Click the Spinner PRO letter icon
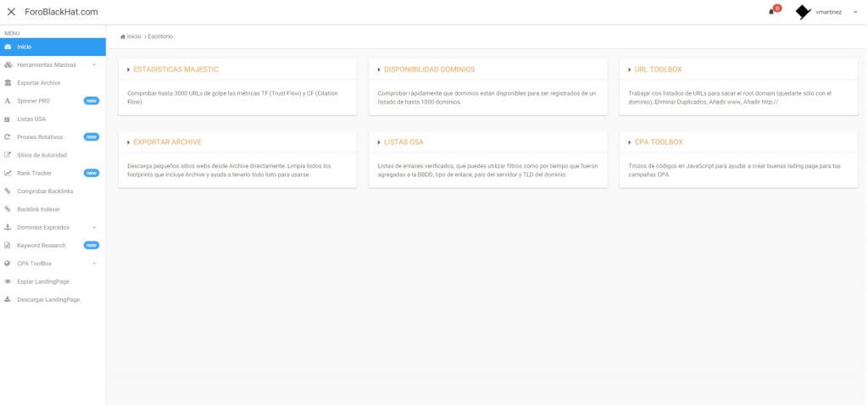The image size is (868, 405). pos(8,101)
